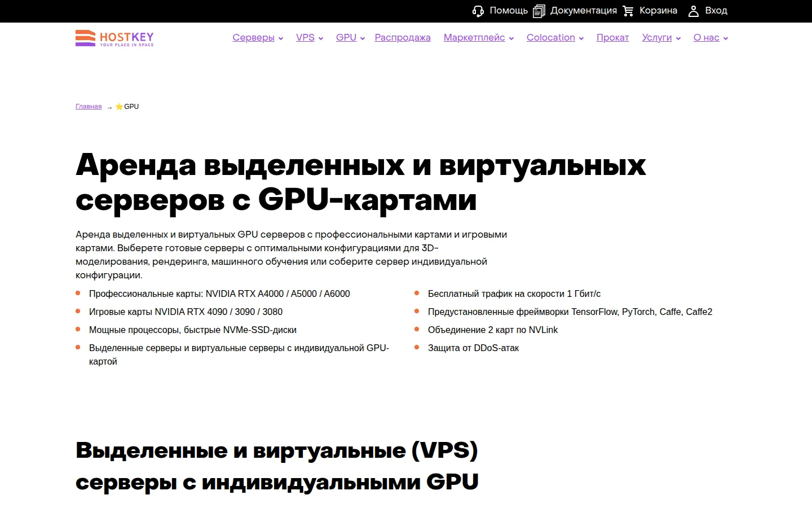The width and height of the screenshot is (812, 508).
Task: Expand the VPS dropdown arrow
Action: (x=321, y=38)
